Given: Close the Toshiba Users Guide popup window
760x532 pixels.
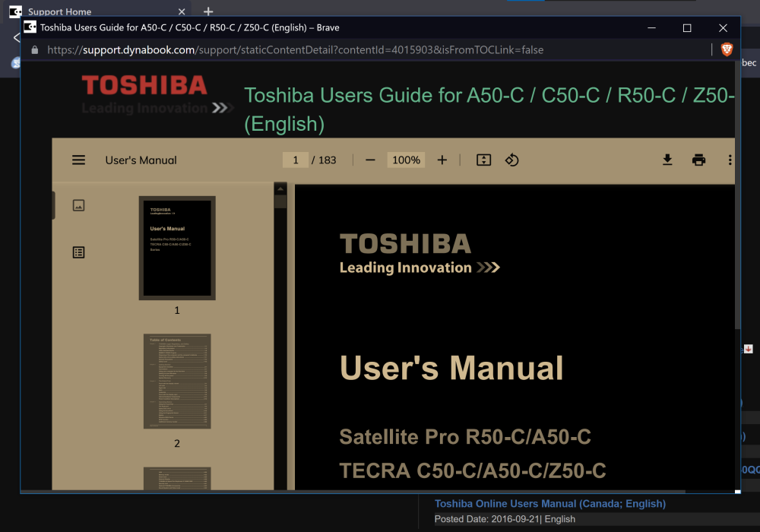Looking at the screenshot, I should 723,27.
